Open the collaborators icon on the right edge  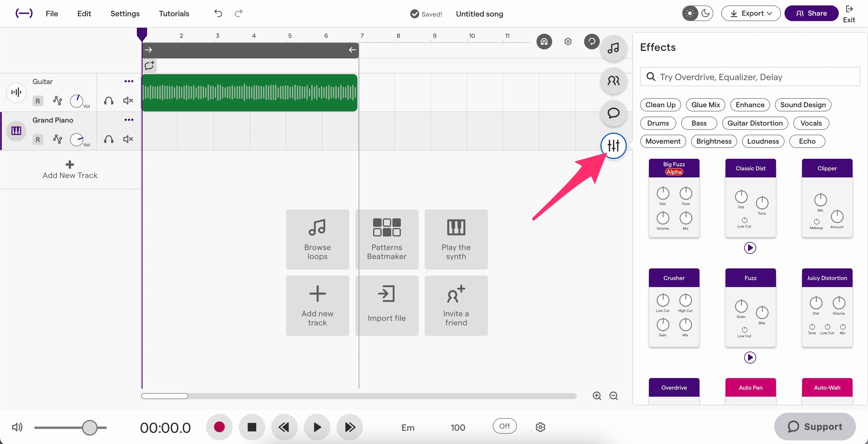click(x=613, y=81)
